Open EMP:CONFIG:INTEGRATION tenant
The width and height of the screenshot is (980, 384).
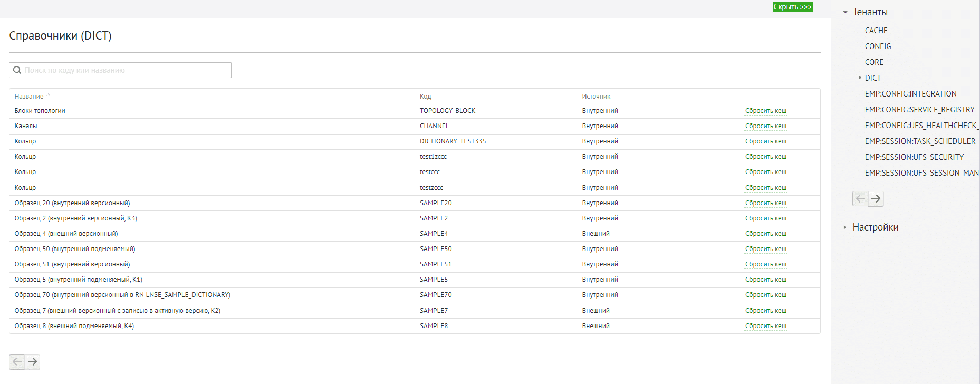click(x=910, y=94)
